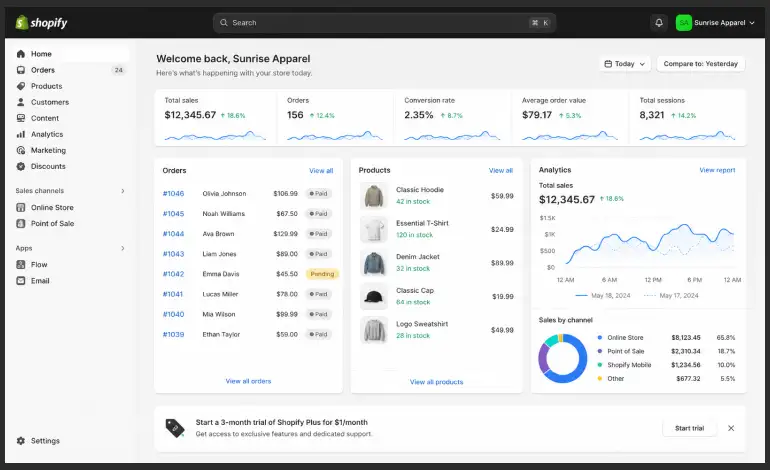Image resolution: width=770 pixels, height=470 pixels.
Task: Click the Search input field
Action: point(385,23)
